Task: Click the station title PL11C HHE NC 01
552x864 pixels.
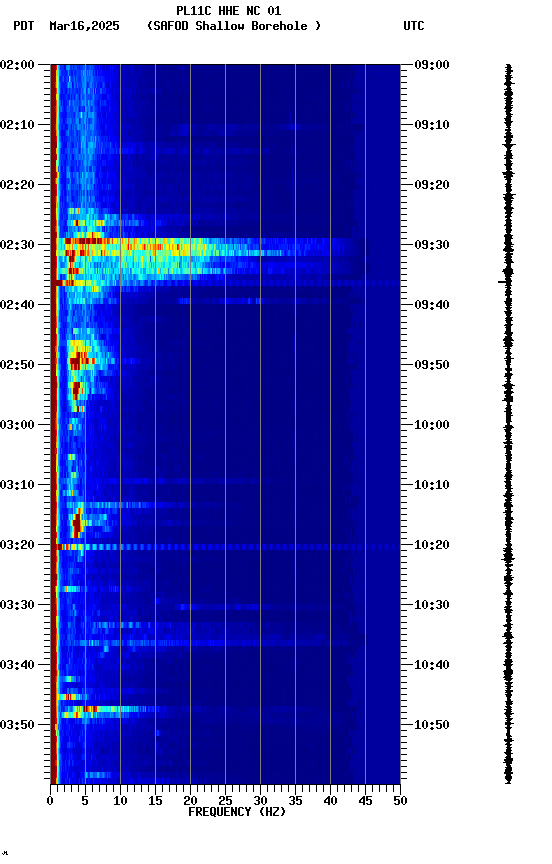Action: click(229, 11)
